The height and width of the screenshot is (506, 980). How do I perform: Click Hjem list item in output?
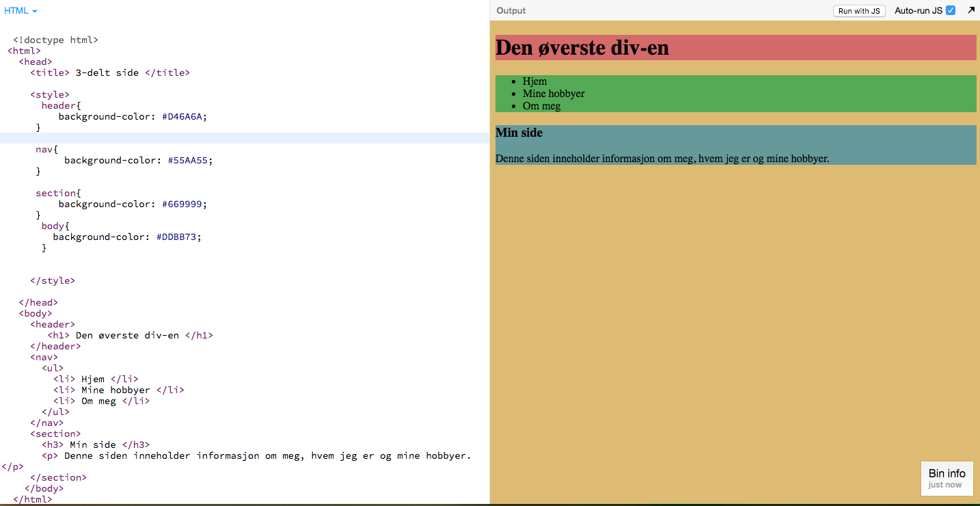point(535,81)
